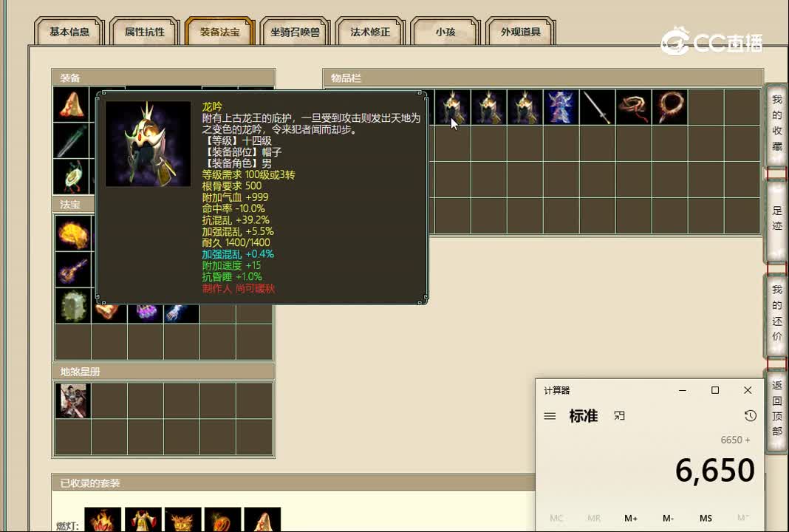The image size is (789, 532).
Task: Click the 6,650 calculator display value
Action: [714, 471]
